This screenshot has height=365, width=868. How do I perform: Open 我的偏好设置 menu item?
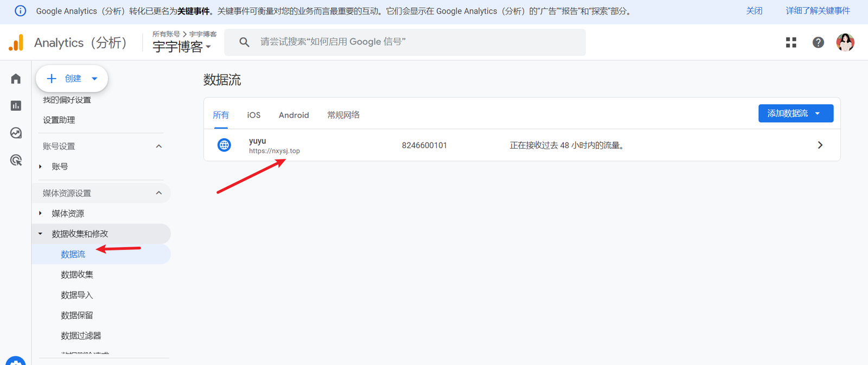tap(67, 100)
